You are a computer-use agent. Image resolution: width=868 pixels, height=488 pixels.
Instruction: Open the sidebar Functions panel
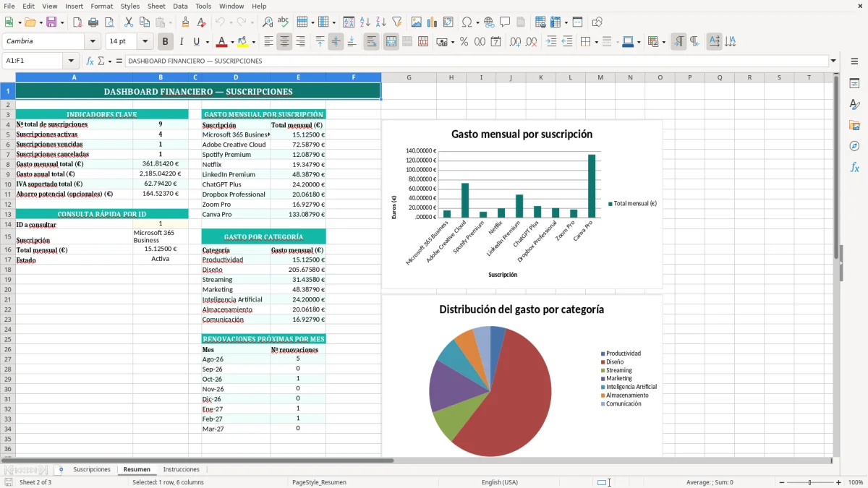[x=854, y=167]
